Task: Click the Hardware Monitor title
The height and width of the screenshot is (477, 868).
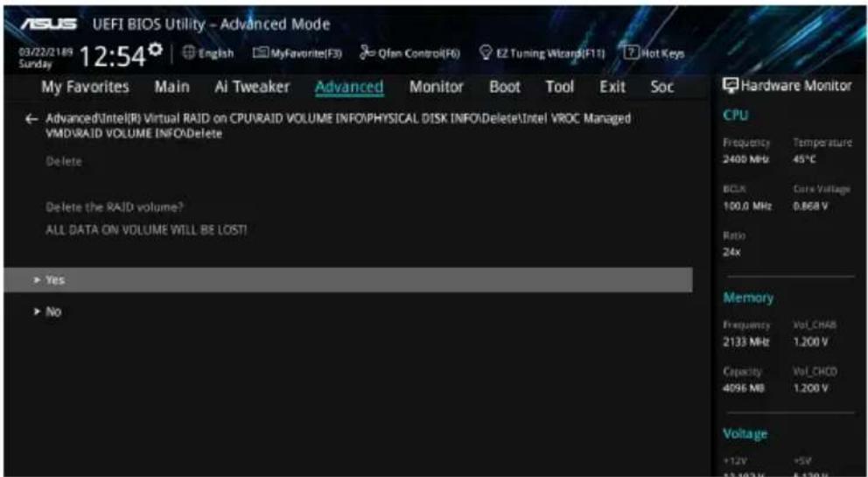Action: 796,85
